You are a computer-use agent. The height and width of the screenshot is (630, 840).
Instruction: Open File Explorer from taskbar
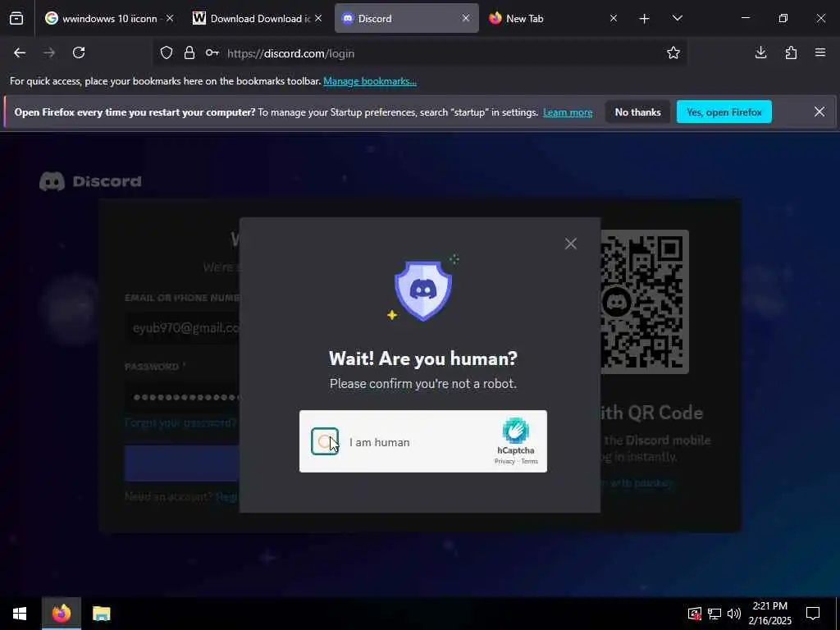coord(101,614)
